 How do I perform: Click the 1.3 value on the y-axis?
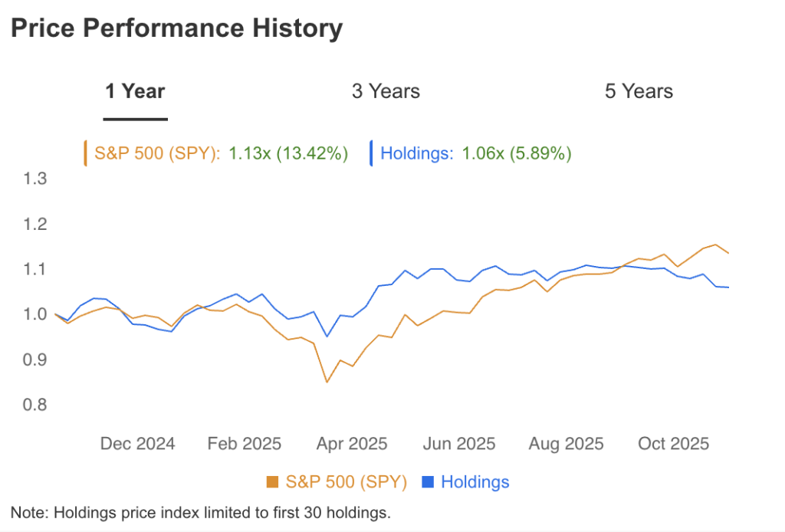(34, 179)
